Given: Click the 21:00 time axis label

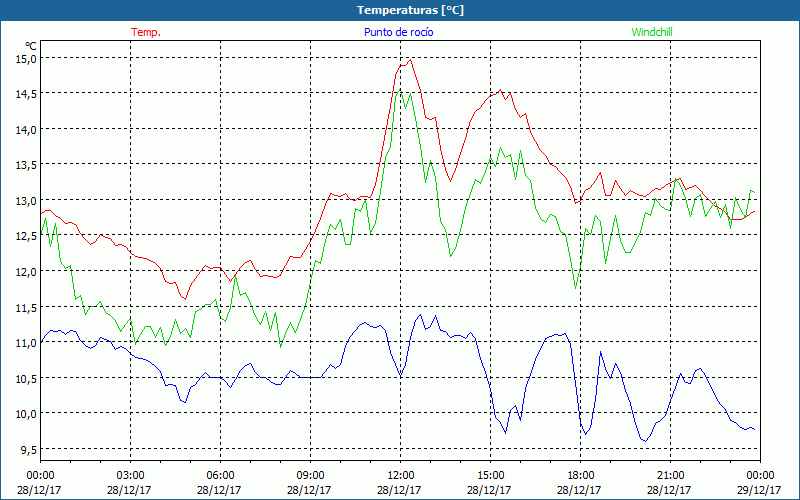Looking at the screenshot, I should (670, 476).
